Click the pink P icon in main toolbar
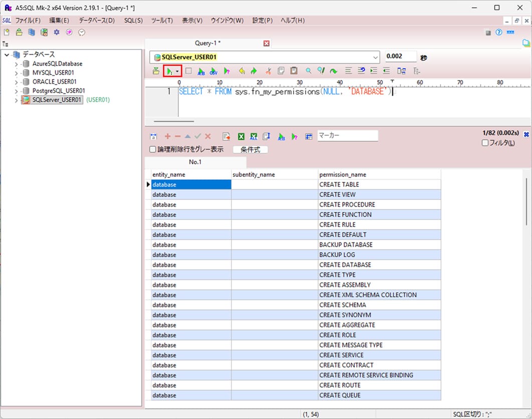Viewport: 532px width, 419px height. click(x=69, y=32)
